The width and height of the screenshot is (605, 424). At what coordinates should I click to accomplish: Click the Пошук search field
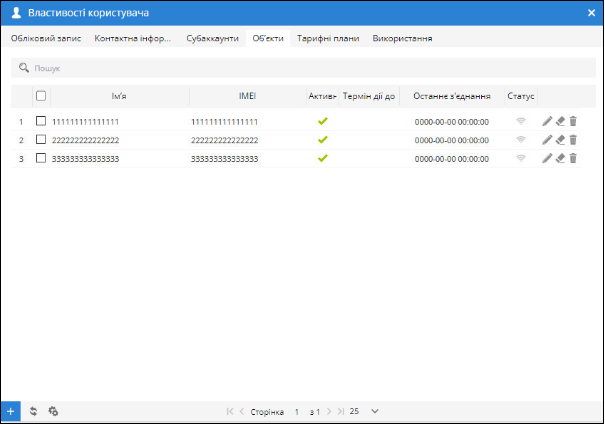coord(303,68)
